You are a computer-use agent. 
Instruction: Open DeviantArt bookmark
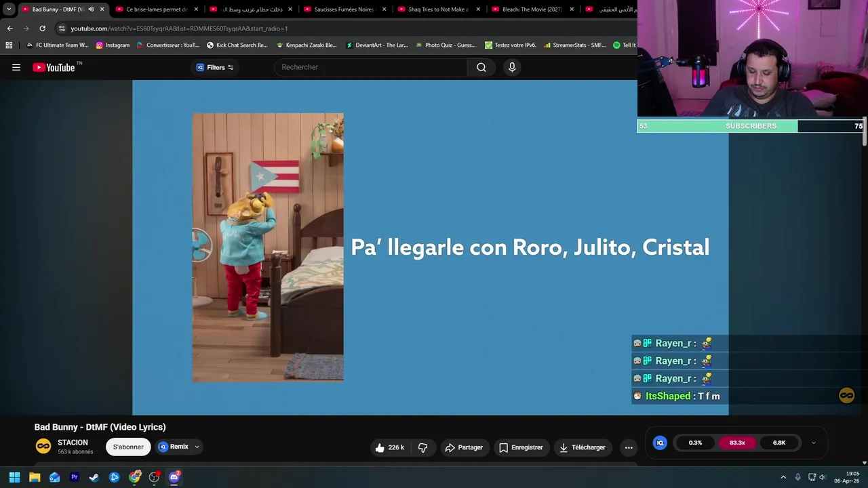(x=377, y=45)
